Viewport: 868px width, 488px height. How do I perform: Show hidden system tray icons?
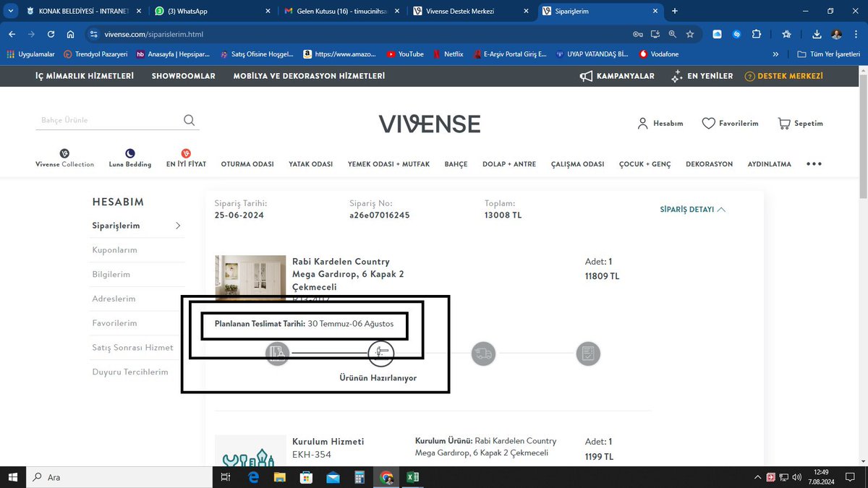pyautogui.click(x=757, y=477)
